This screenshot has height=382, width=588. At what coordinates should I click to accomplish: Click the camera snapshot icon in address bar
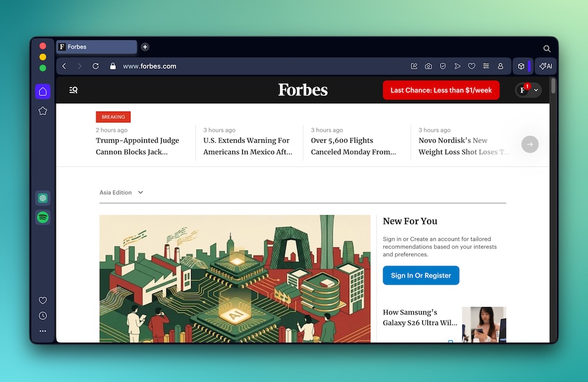(428, 66)
